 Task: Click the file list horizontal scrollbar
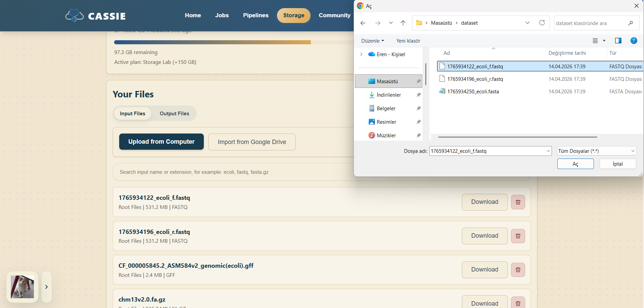(x=517, y=137)
